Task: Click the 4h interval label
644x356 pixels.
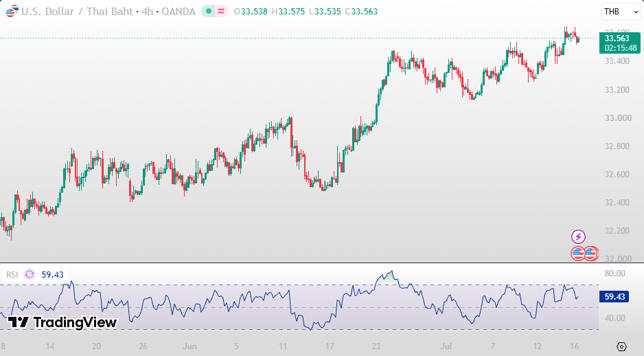Action: click(x=148, y=12)
